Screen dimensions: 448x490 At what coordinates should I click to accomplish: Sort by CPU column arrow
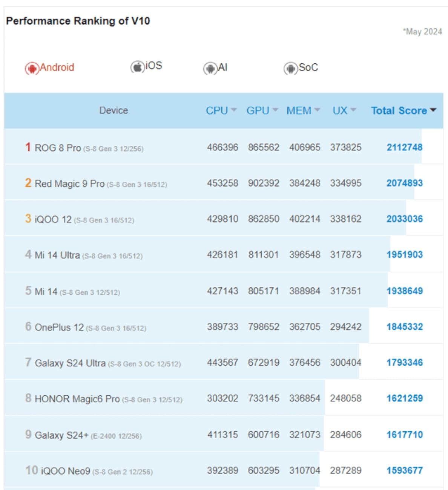click(x=234, y=110)
